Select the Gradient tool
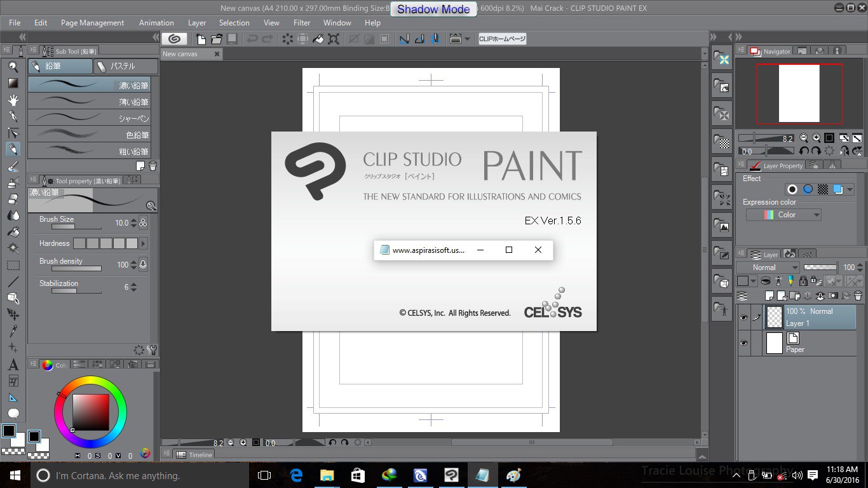This screenshot has width=868, height=488. (13, 83)
